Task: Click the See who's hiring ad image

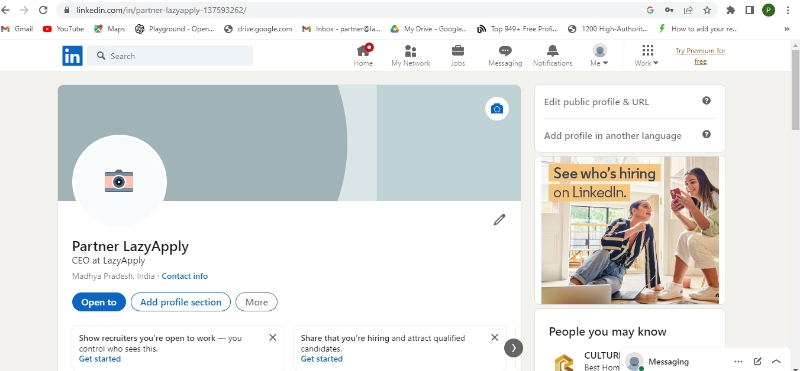Action: point(630,230)
